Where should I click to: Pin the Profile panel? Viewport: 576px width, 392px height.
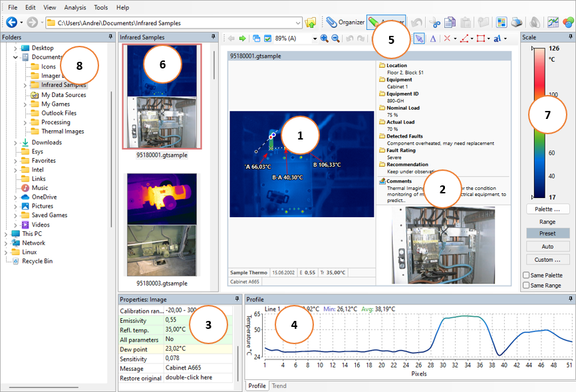tap(570, 299)
